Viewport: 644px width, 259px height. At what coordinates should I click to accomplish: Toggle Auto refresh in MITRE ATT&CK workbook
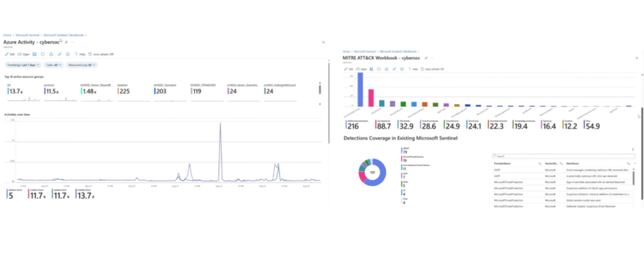(433, 69)
